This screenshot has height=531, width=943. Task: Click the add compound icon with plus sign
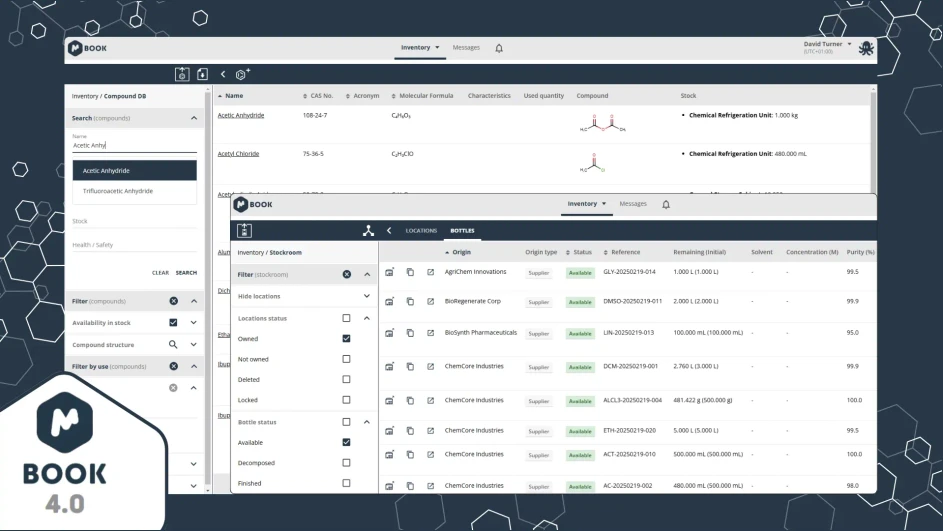pos(243,74)
